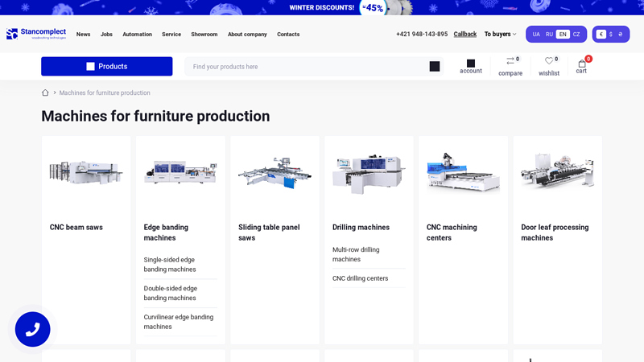Go to home via breadcrumb house icon
The image size is (644, 362).
45,93
